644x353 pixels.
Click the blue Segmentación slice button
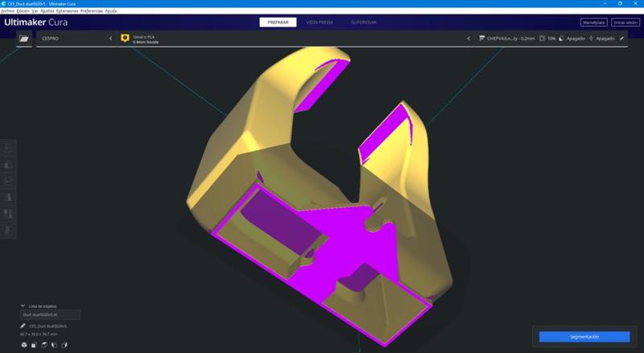pos(584,337)
